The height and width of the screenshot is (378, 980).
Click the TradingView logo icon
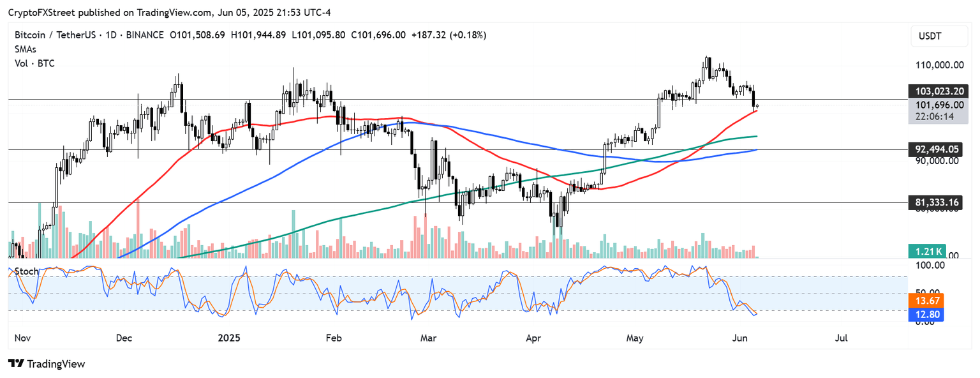pos(16,364)
